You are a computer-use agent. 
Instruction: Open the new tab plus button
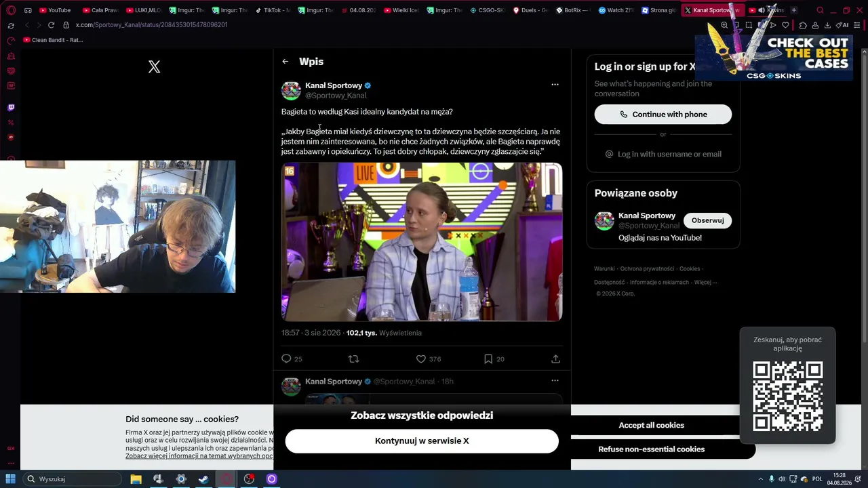coord(793,10)
